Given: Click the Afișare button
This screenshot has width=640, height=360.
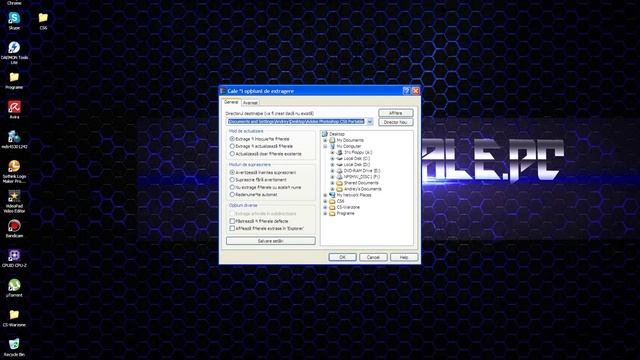Looking at the screenshot, I should (x=396, y=113).
